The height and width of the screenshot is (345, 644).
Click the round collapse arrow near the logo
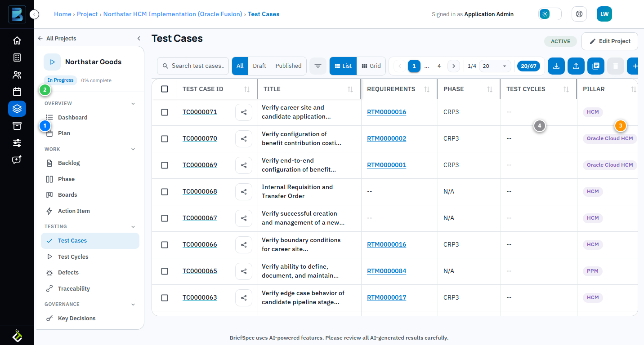[34, 14]
